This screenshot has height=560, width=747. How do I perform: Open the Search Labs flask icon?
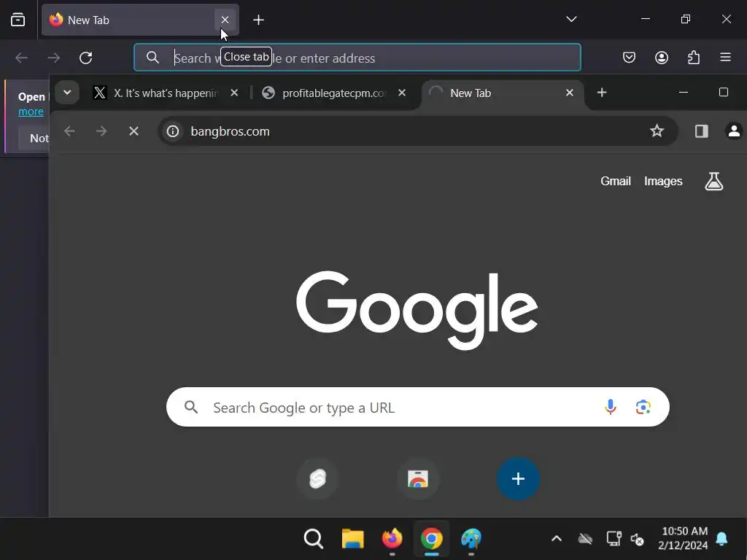pyautogui.click(x=713, y=181)
